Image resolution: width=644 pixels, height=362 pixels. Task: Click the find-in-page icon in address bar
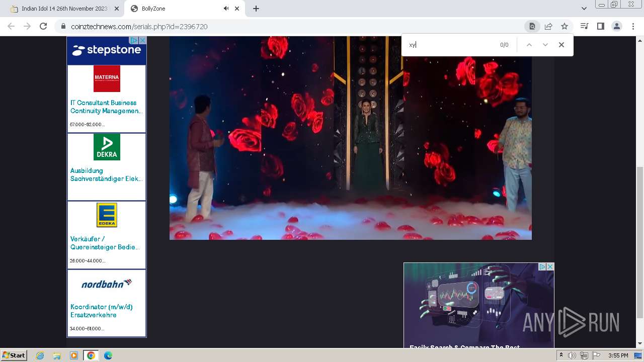tap(532, 26)
